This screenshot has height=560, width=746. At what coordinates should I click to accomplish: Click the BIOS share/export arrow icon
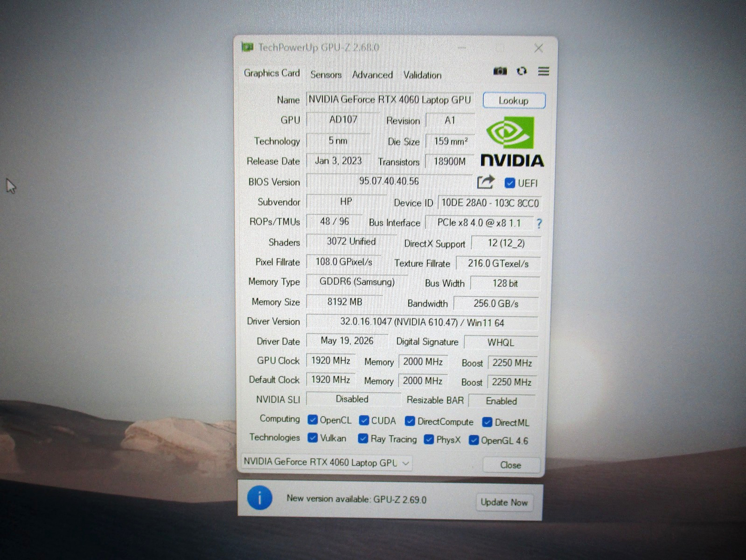pos(486,182)
